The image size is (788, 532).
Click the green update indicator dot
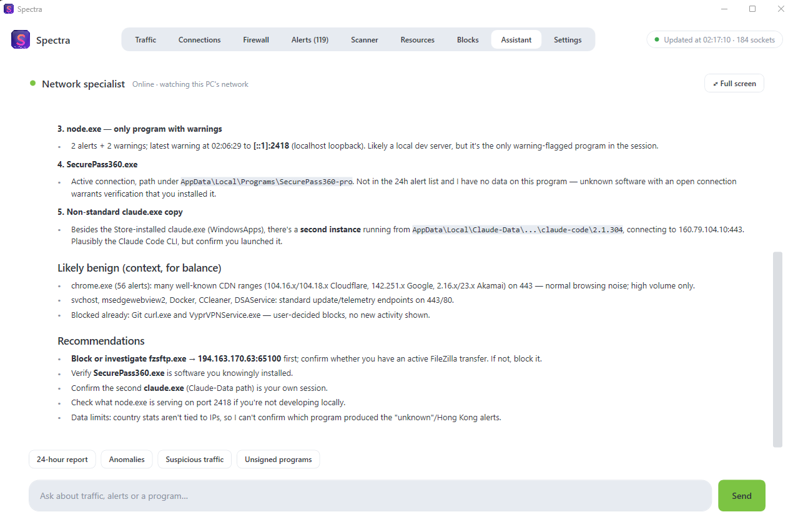pyautogui.click(x=656, y=39)
